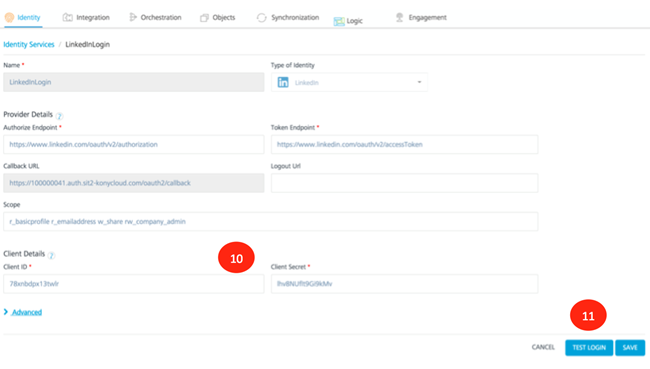Click into the Client ID field

(x=133, y=284)
